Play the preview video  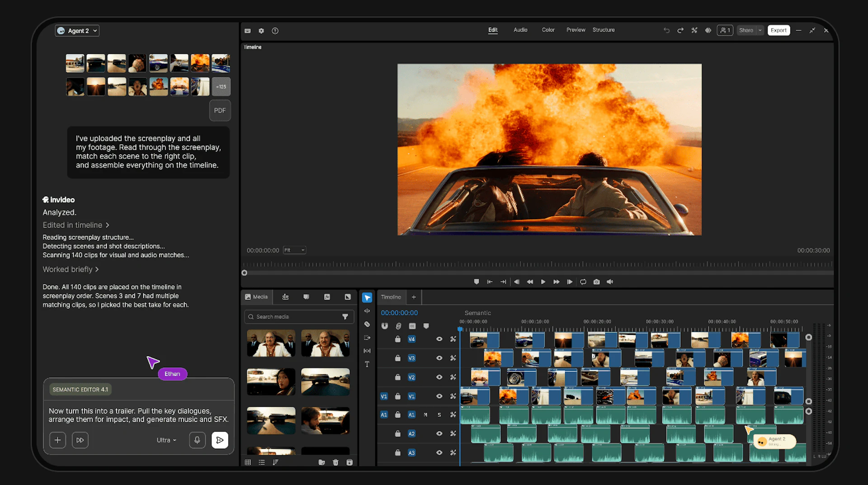tap(543, 281)
